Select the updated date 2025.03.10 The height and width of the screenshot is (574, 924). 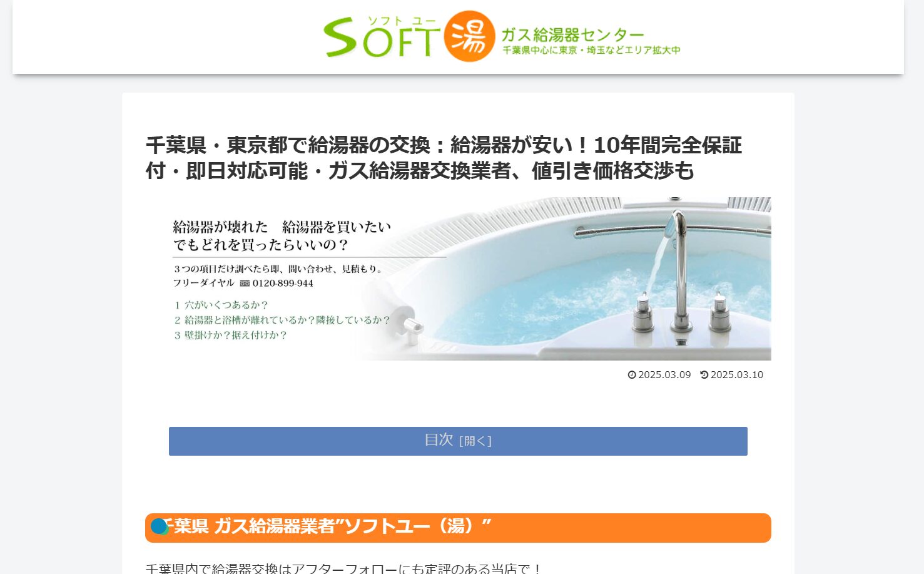(x=736, y=375)
